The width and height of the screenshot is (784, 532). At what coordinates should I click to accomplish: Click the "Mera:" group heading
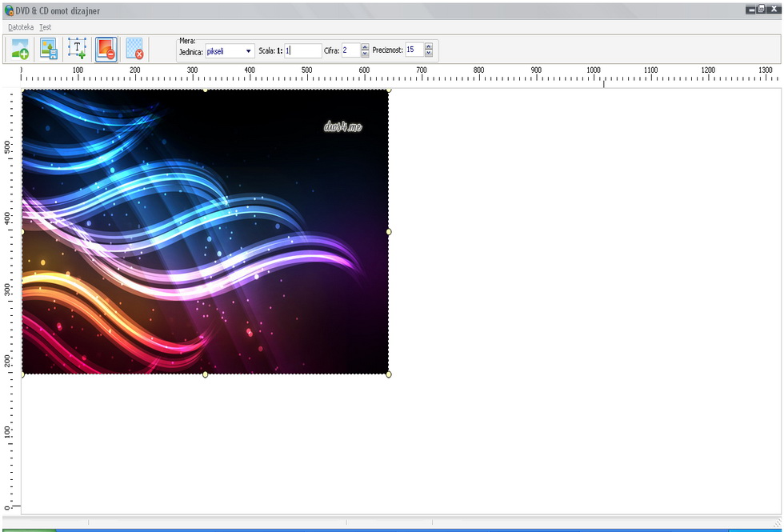(187, 41)
